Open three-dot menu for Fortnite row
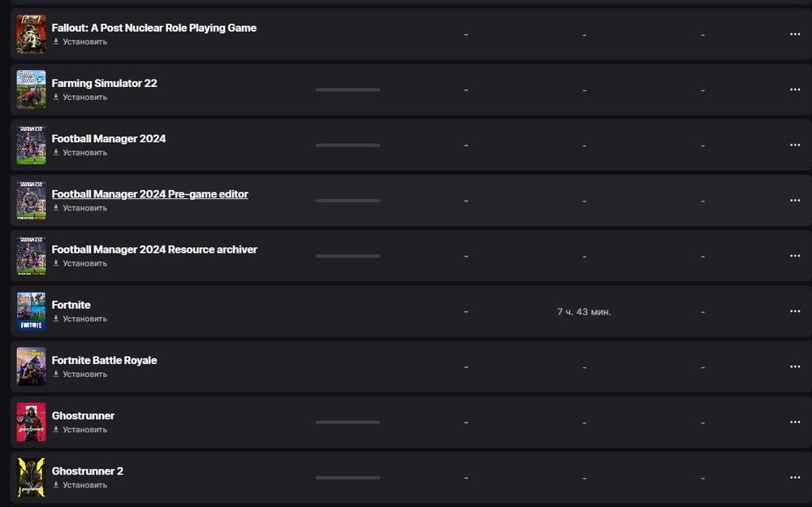812x507 pixels. coord(795,311)
